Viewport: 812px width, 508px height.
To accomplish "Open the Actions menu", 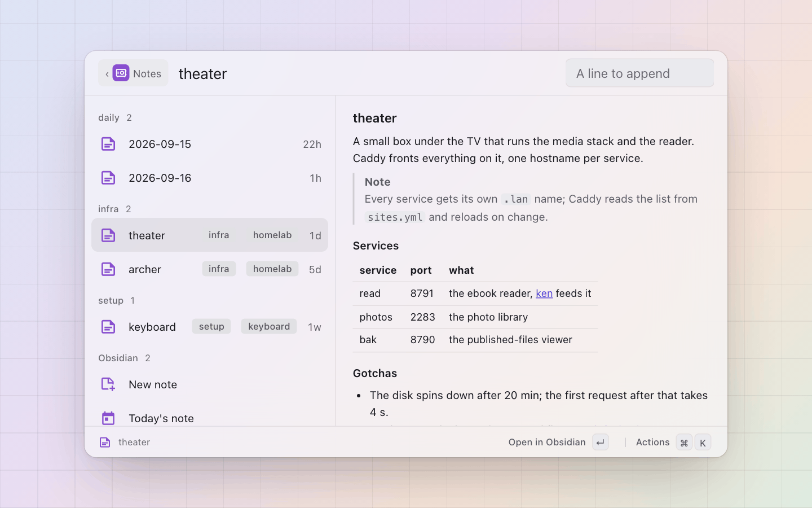I will tap(673, 443).
